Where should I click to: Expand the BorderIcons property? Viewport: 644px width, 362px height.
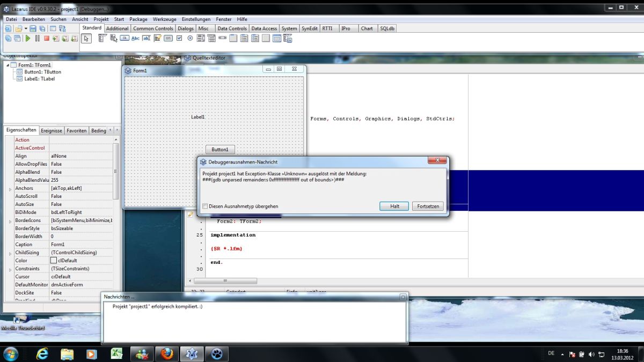(x=10, y=221)
